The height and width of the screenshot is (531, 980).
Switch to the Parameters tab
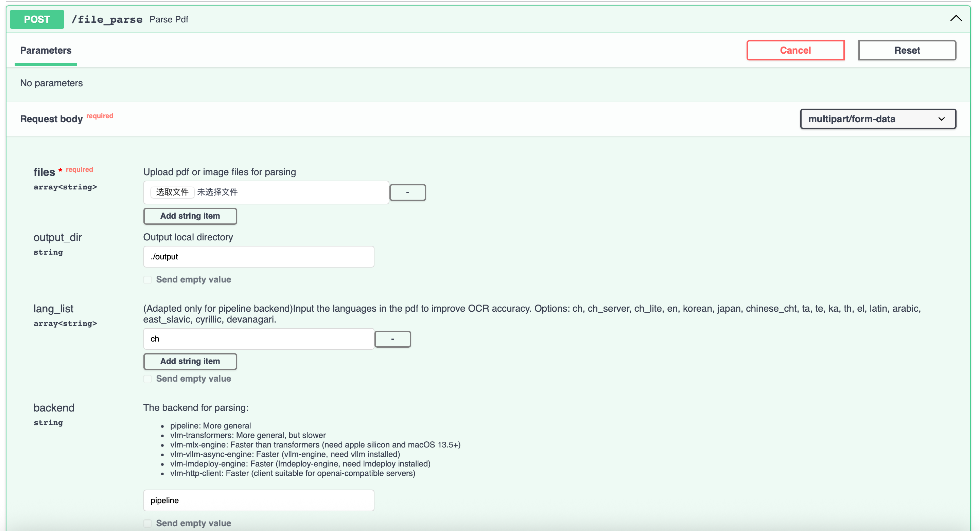46,51
